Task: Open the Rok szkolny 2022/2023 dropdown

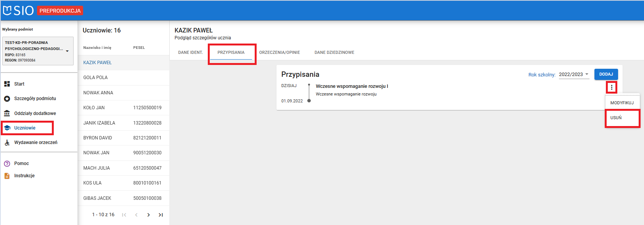Action: pyautogui.click(x=574, y=74)
